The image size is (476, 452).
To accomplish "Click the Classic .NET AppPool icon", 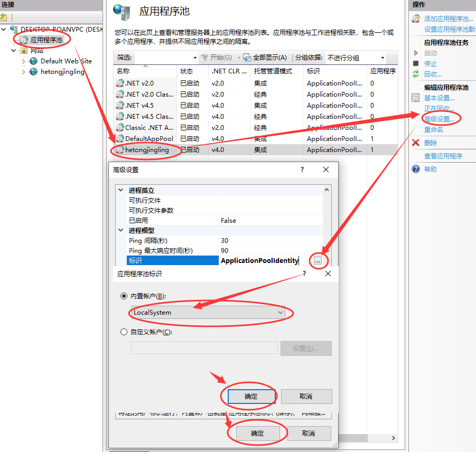I will coord(120,127).
